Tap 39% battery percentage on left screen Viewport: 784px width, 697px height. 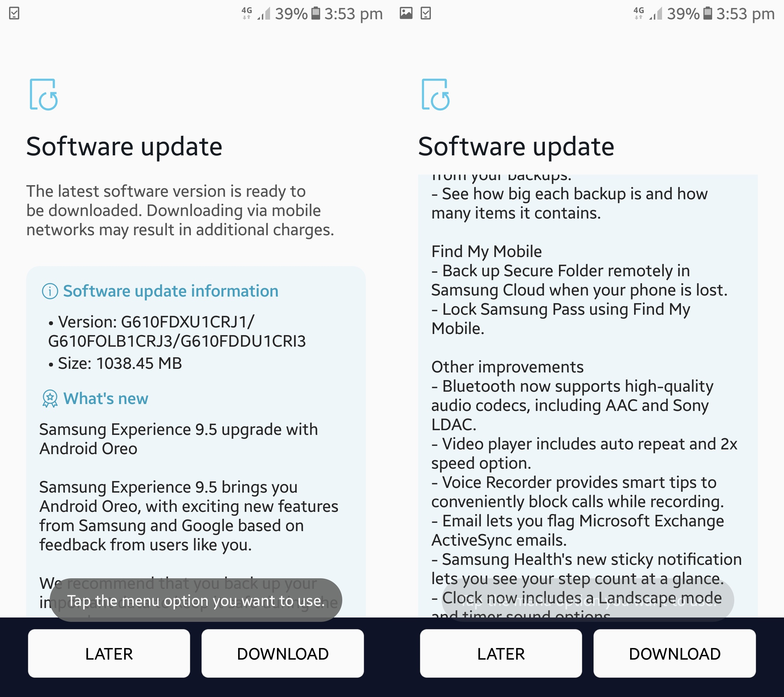[x=291, y=14]
